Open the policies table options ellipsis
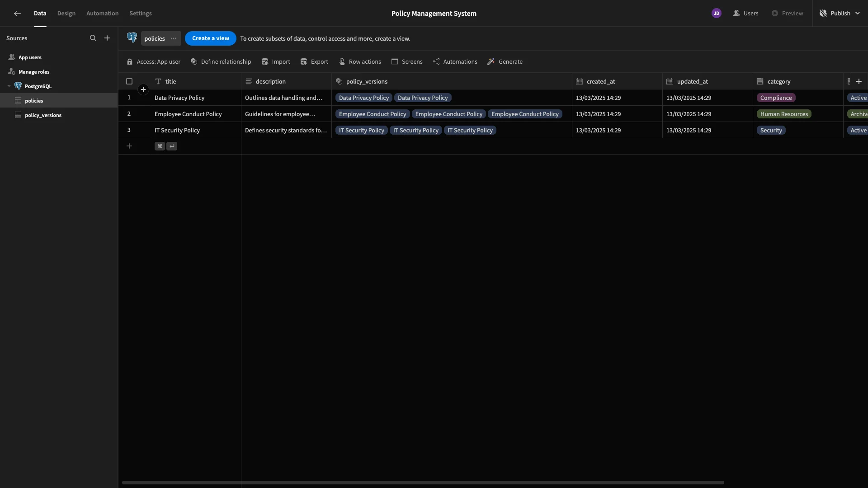The width and height of the screenshot is (868, 488). pos(174,38)
